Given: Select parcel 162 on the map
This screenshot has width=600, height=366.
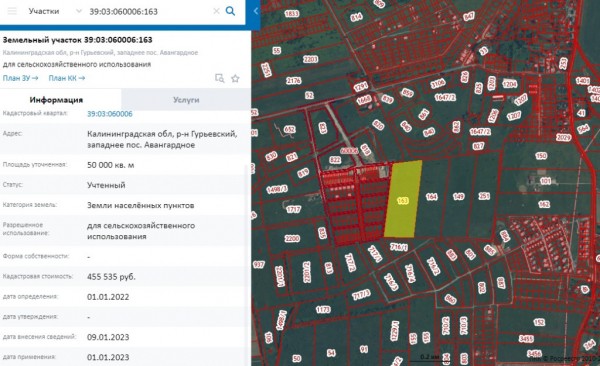Looking at the screenshot, I should click(x=544, y=205).
